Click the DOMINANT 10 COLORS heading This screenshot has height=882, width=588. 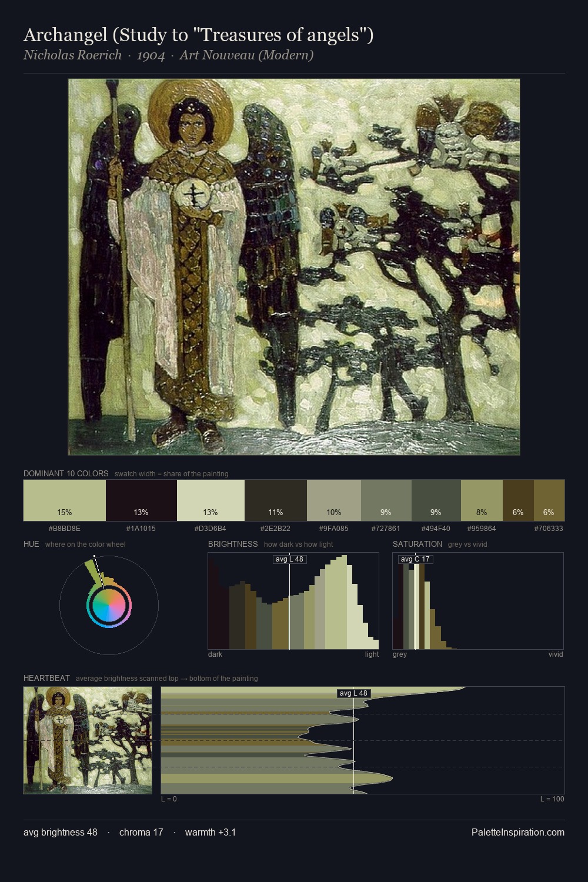[66, 473]
